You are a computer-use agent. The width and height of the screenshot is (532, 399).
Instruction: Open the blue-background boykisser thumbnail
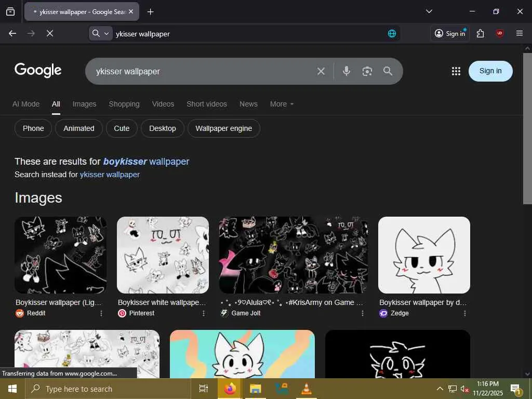tap(242, 354)
